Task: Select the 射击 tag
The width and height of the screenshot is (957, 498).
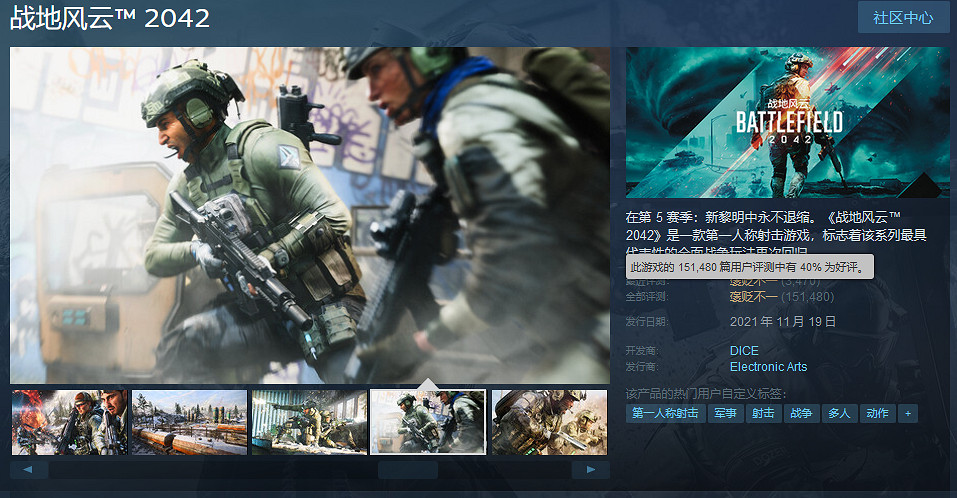Action: pyautogui.click(x=763, y=413)
